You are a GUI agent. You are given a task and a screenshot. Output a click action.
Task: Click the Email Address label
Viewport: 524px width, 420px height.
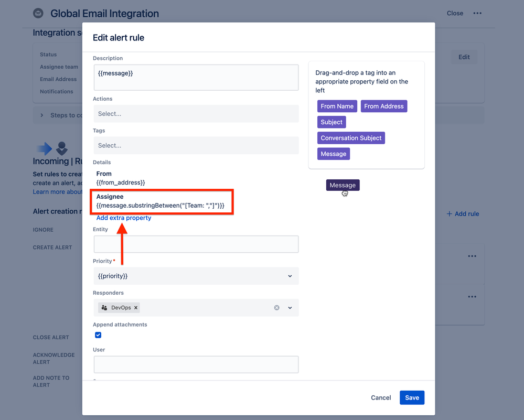click(x=58, y=79)
